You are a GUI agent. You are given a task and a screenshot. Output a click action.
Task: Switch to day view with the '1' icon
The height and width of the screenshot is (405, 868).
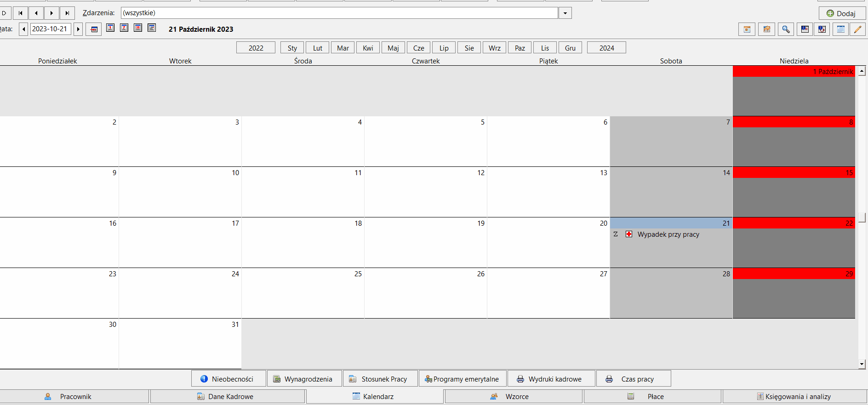click(x=110, y=28)
